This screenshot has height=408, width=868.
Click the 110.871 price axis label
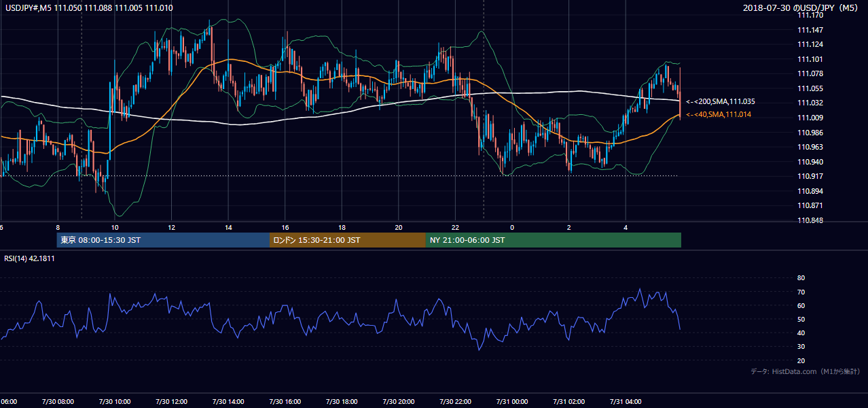pyautogui.click(x=810, y=205)
